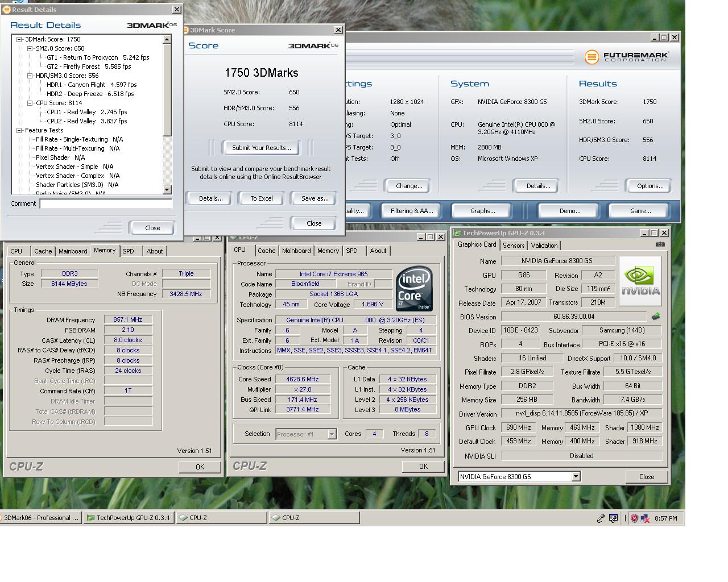Click the GPU-Z window title bar icon

coord(457,233)
